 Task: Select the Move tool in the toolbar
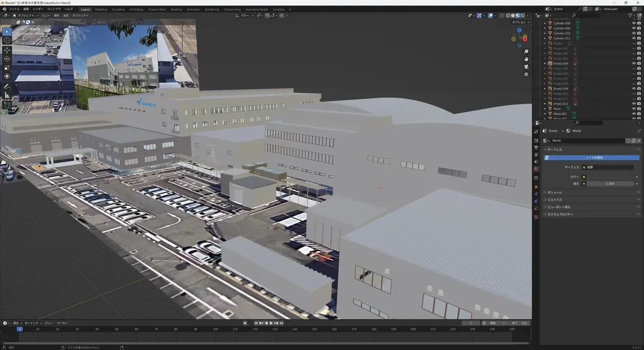pos(7,51)
